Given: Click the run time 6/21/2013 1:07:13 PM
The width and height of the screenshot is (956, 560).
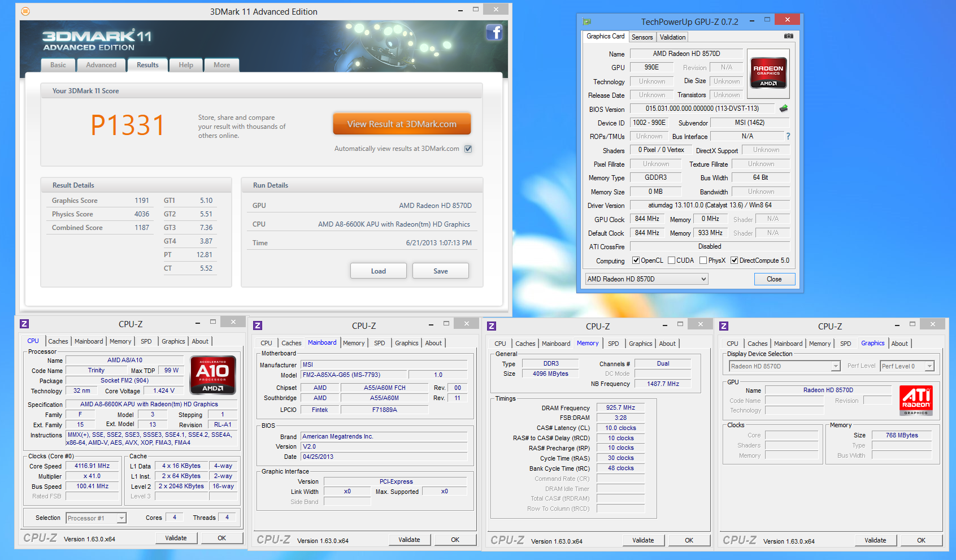Looking at the screenshot, I should (x=438, y=243).
